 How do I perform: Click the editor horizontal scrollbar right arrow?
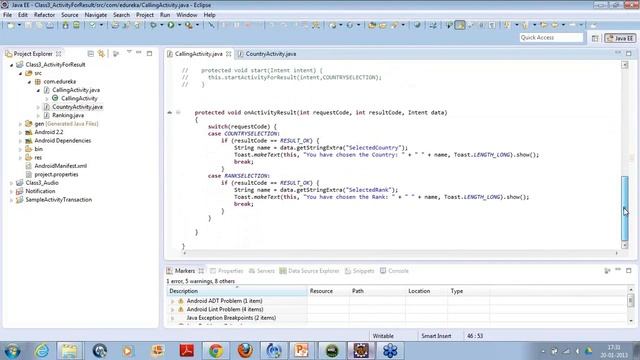coord(616,253)
